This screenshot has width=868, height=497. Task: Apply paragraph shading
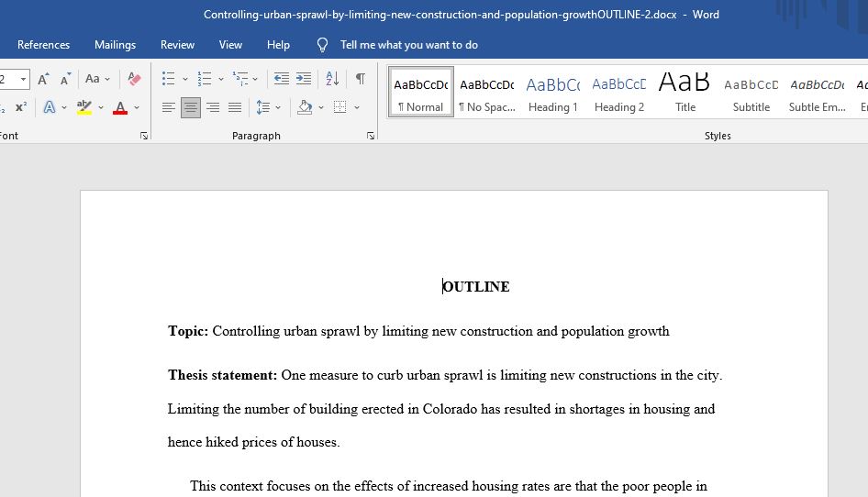[x=305, y=107]
